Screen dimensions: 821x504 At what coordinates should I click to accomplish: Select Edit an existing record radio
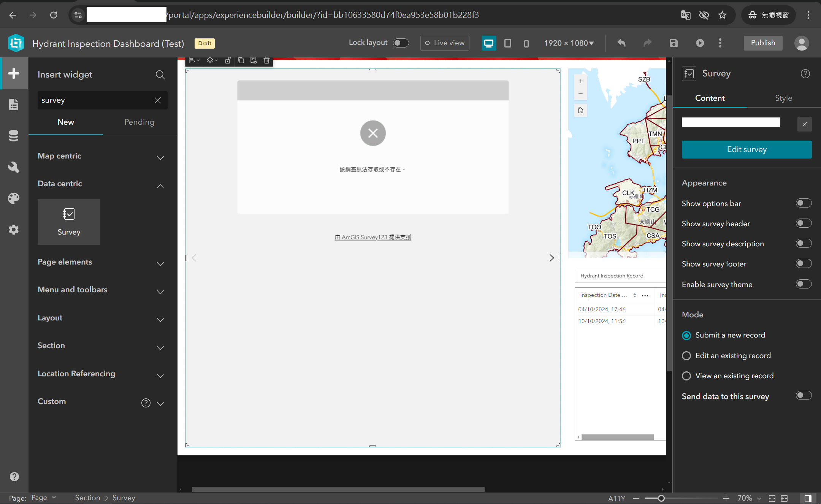(686, 356)
